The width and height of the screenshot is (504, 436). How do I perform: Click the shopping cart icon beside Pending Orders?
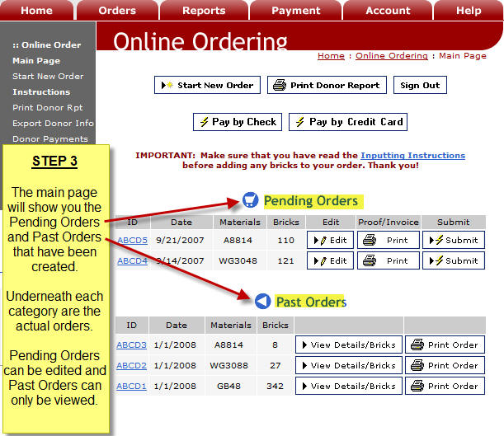click(250, 200)
